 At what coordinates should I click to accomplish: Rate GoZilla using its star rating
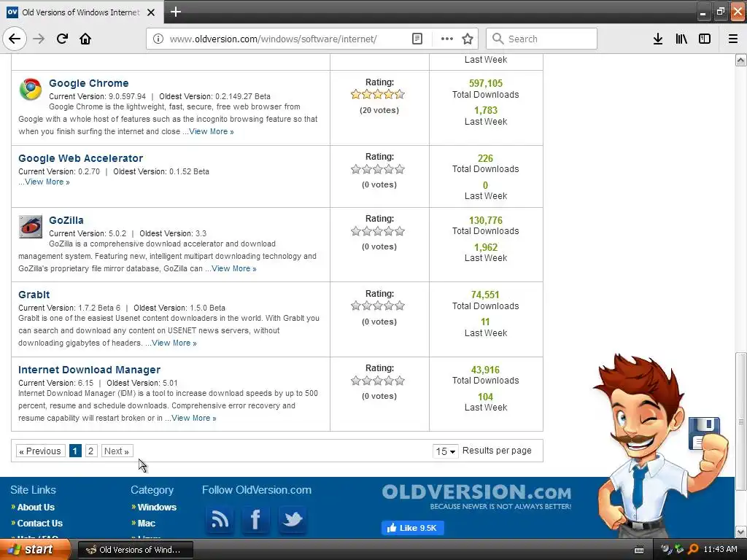pos(378,231)
